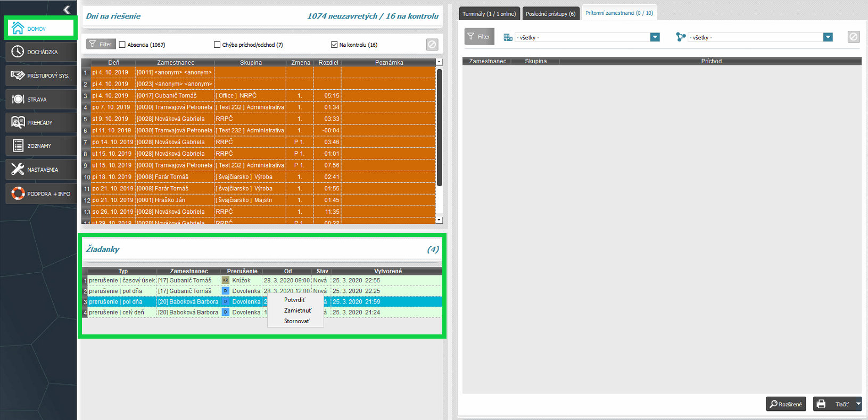Sort days table by the Deň column header
Viewport: 868px width, 420px height.
click(x=113, y=63)
